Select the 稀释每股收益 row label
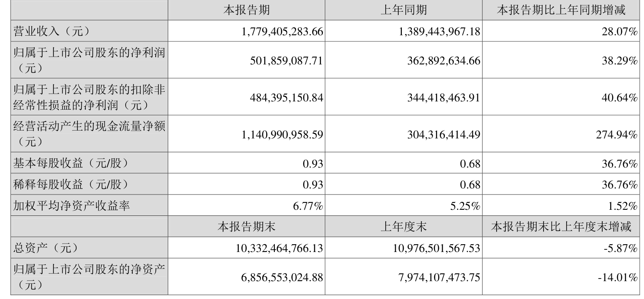The height and width of the screenshot is (299, 644). pos(71,185)
